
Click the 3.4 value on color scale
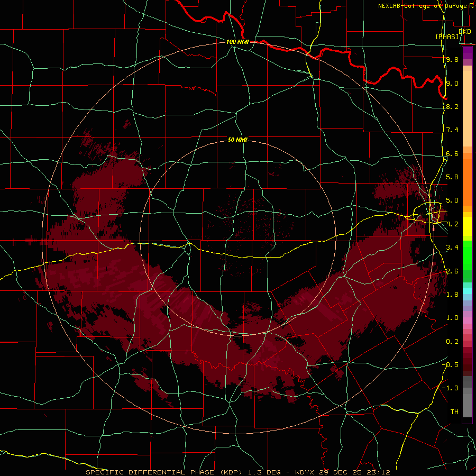(x=452, y=248)
